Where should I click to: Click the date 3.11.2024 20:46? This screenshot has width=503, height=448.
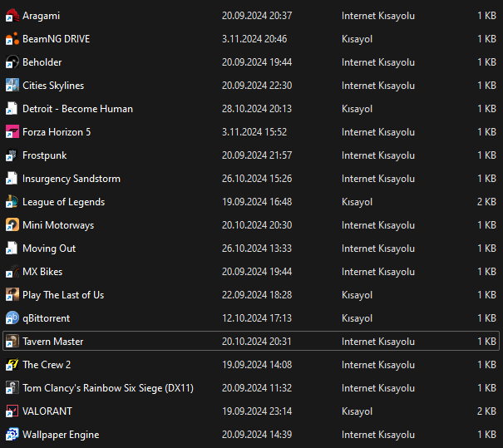tap(254, 39)
